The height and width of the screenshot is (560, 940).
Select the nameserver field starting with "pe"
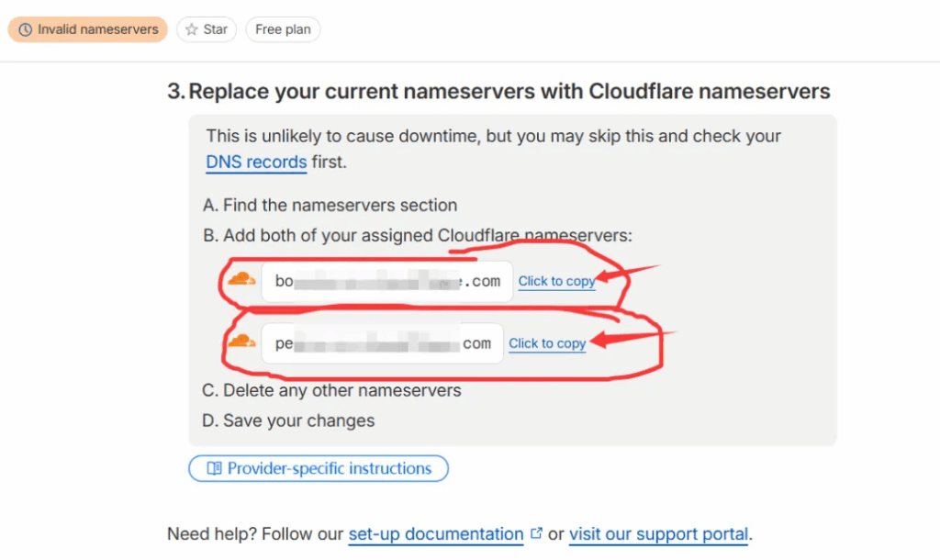382,343
